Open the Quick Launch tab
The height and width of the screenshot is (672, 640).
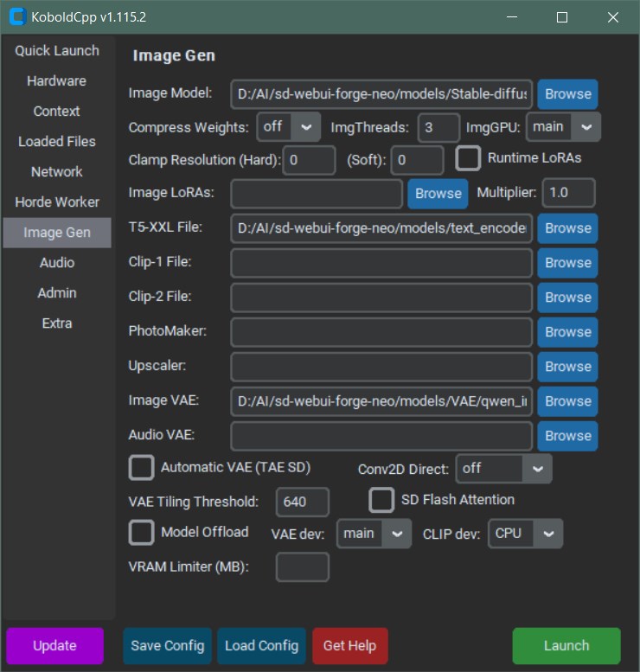[x=57, y=50]
